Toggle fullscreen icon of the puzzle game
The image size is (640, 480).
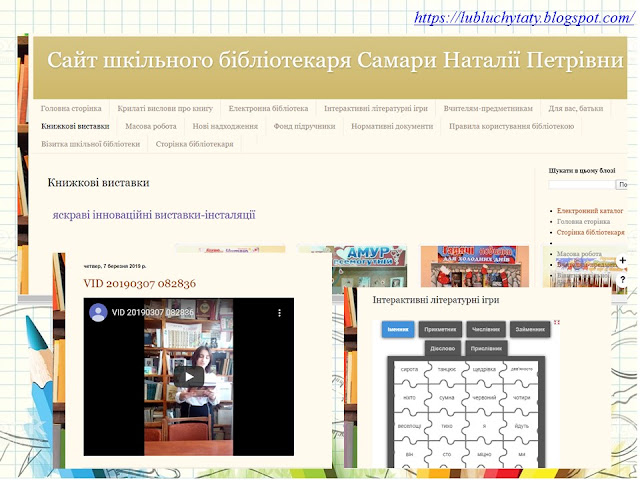(x=556, y=323)
